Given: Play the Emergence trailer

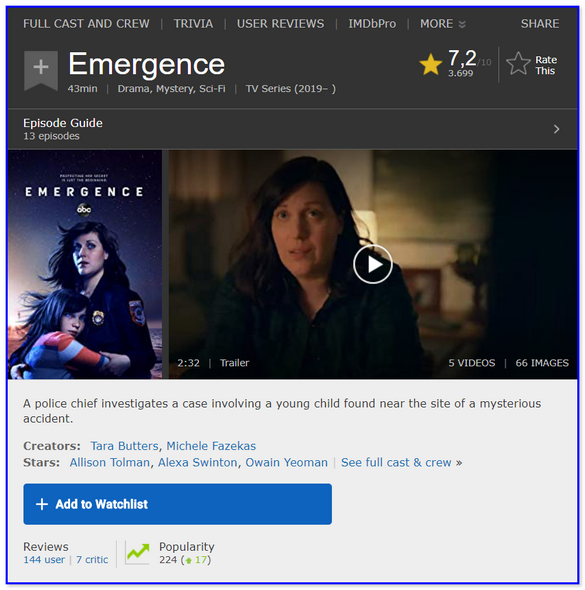Looking at the screenshot, I should 372,264.
